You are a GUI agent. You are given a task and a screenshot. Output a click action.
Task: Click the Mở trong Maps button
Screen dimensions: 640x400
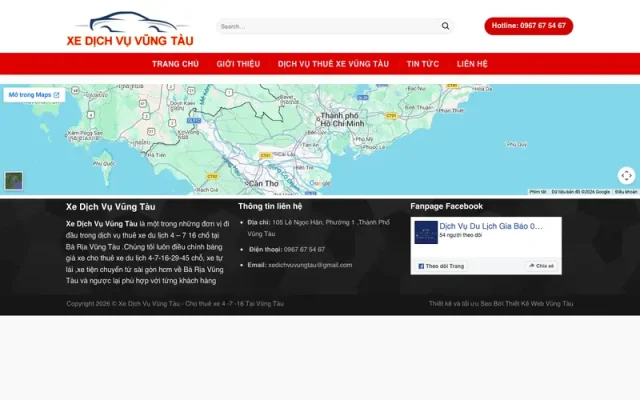(34, 95)
